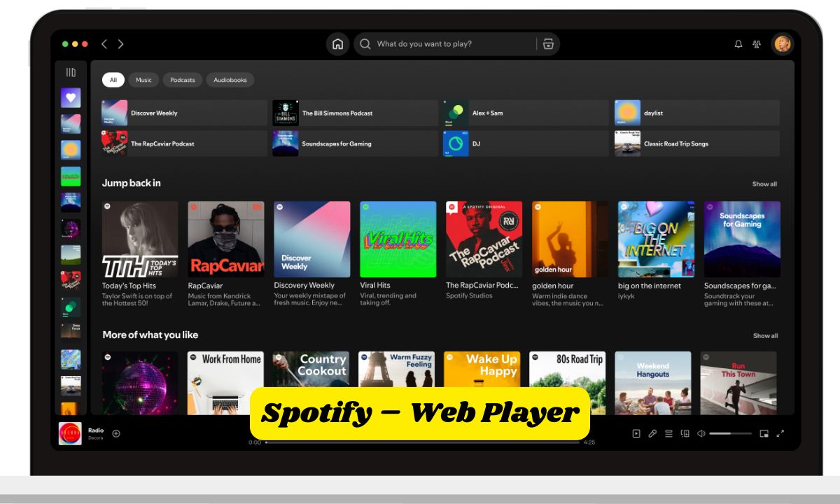This screenshot has height=504, width=840.
Task: Open the Friend Activity icon
Action: tap(757, 44)
